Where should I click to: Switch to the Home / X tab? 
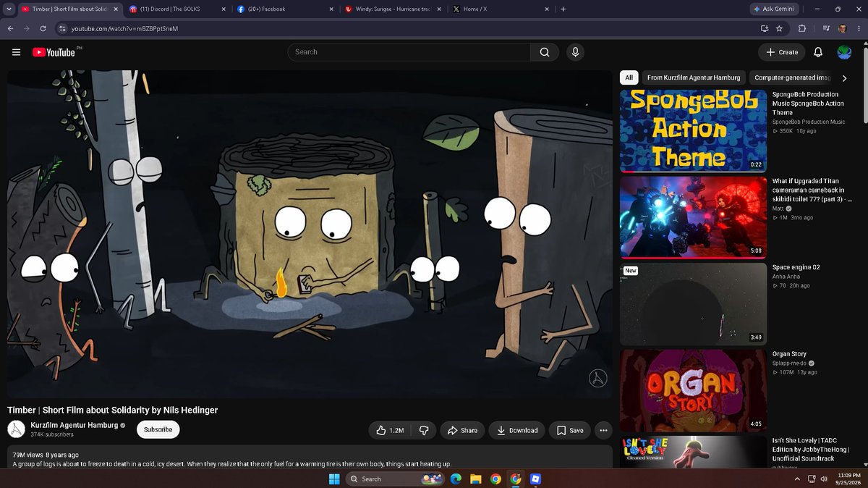[x=501, y=9]
